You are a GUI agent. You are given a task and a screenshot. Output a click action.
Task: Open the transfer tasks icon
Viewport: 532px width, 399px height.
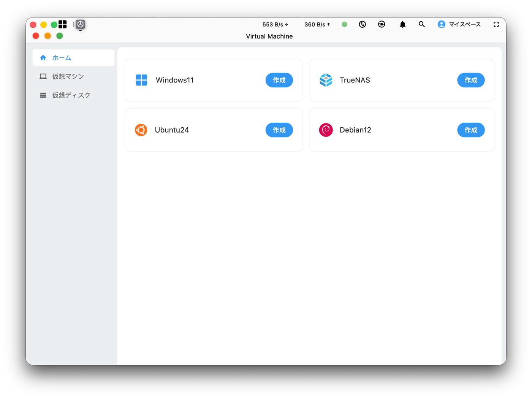(363, 24)
